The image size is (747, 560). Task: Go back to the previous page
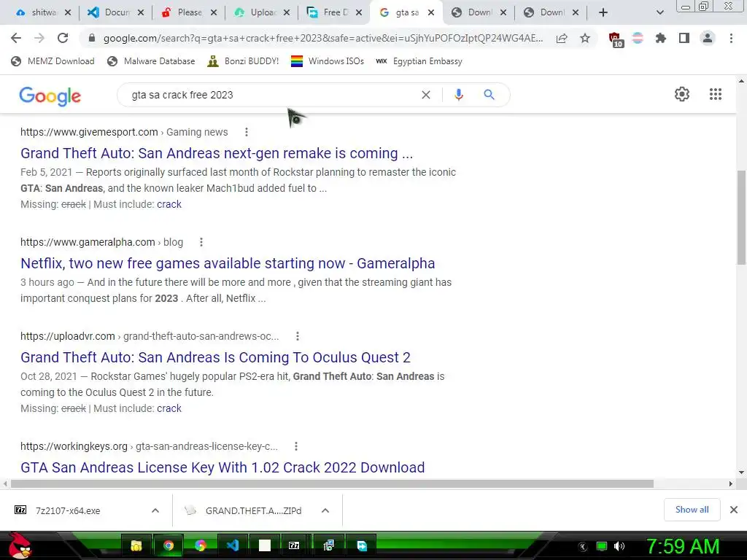[16, 38]
